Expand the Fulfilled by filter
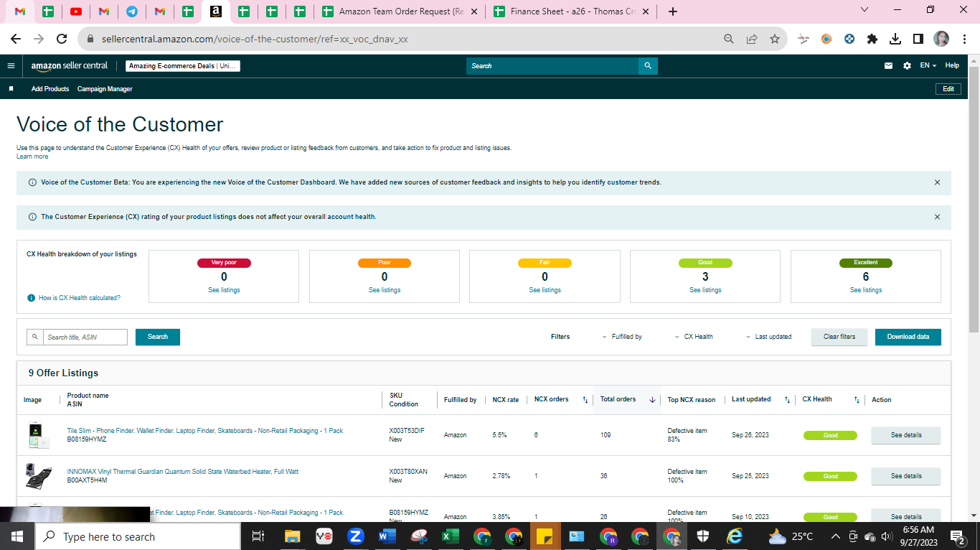This screenshot has width=980, height=550. [x=621, y=337]
